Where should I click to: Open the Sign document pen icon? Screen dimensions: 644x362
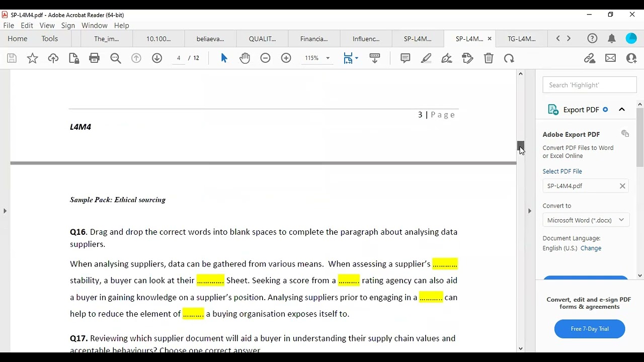[447, 58]
